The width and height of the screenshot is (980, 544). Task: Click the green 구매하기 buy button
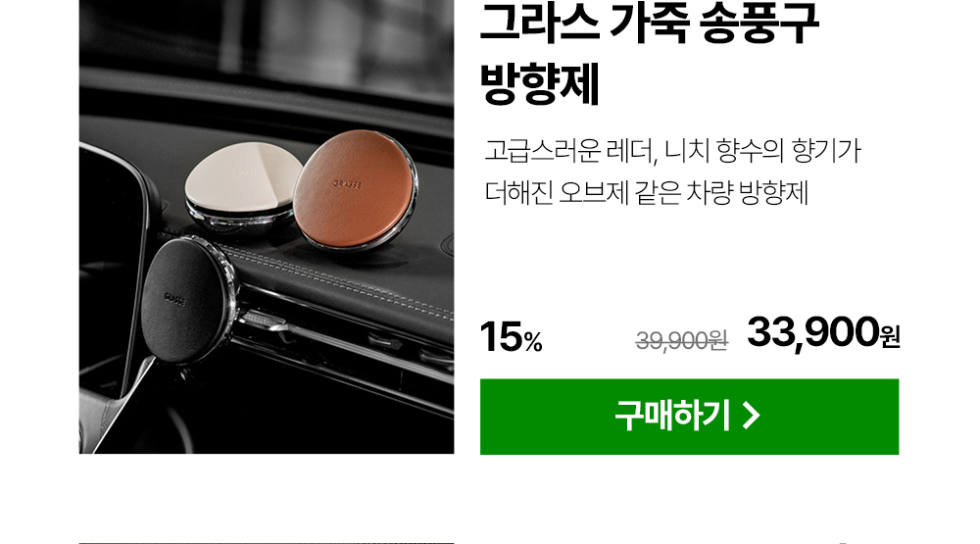(689, 417)
